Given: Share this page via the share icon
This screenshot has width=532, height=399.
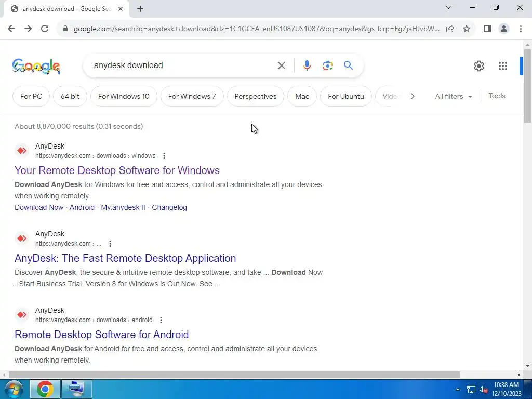Looking at the screenshot, I should pyautogui.click(x=450, y=29).
